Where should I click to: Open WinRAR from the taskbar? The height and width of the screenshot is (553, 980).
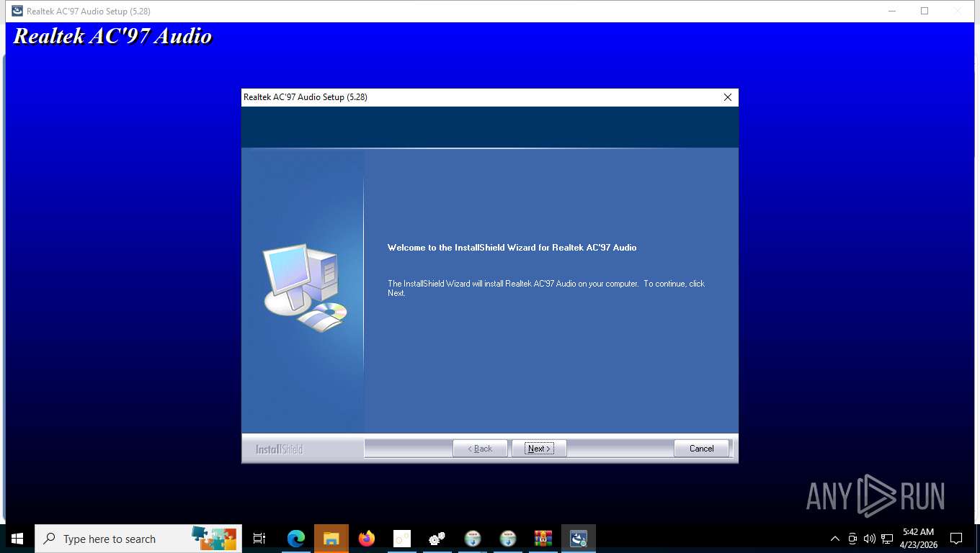tap(543, 539)
